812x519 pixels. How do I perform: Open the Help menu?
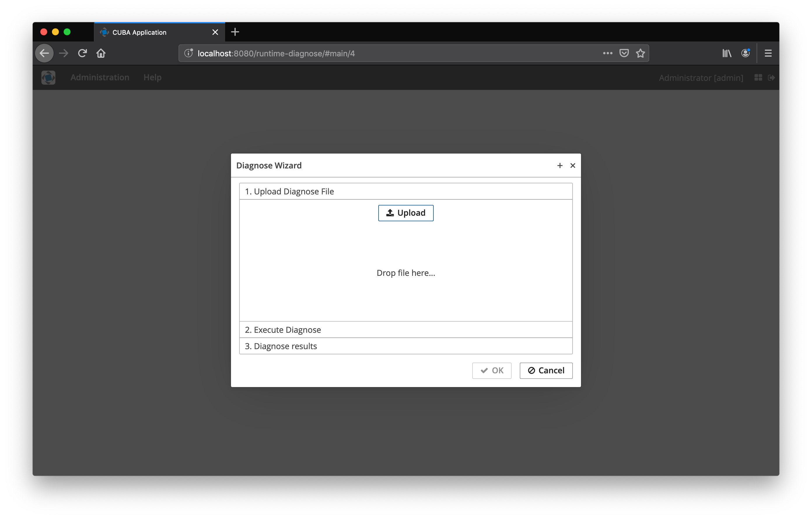[153, 77]
